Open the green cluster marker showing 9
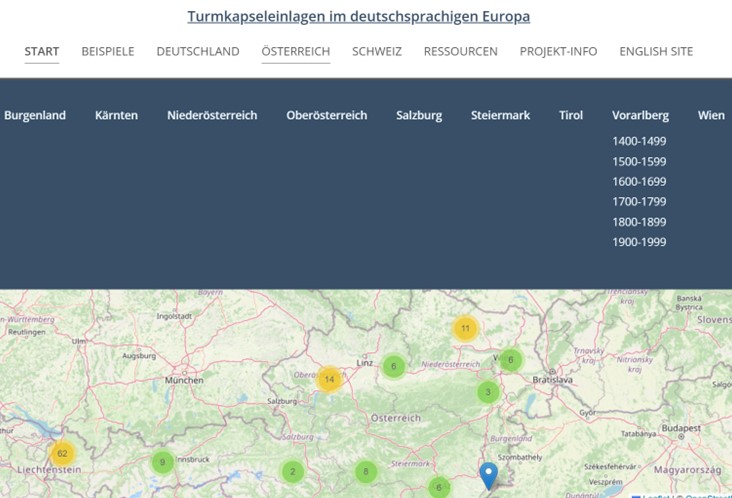 click(162, 462)
